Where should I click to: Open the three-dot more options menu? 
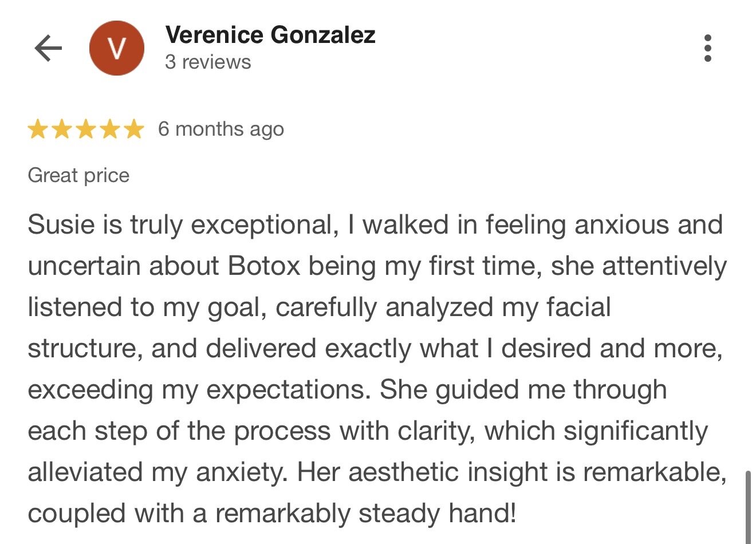pyautogui.click(x=708, y=48)
